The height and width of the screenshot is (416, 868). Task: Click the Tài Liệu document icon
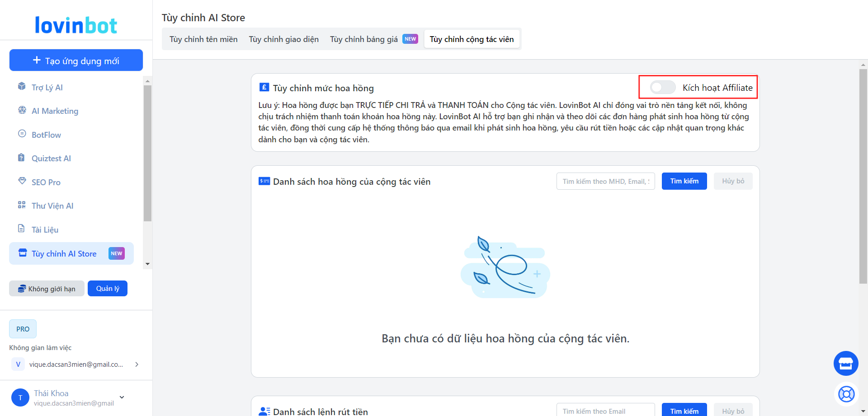coord(22,229)
